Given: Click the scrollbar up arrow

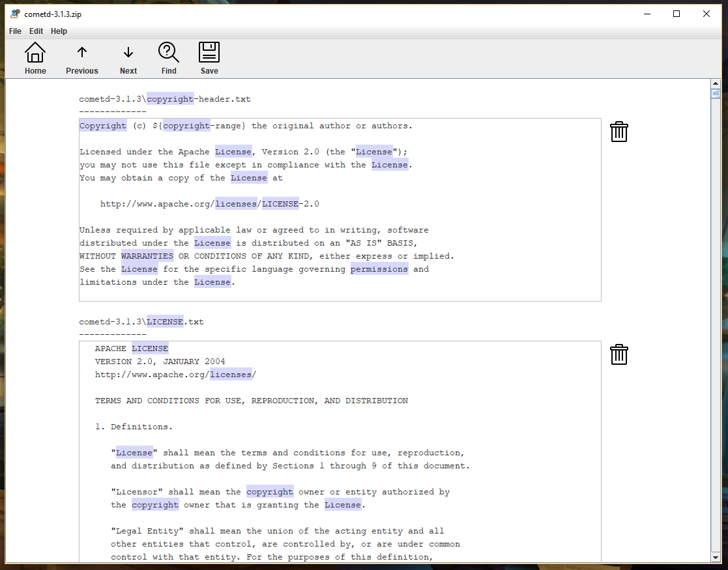Looking at the screenshot, I should (x=716, y=83).
